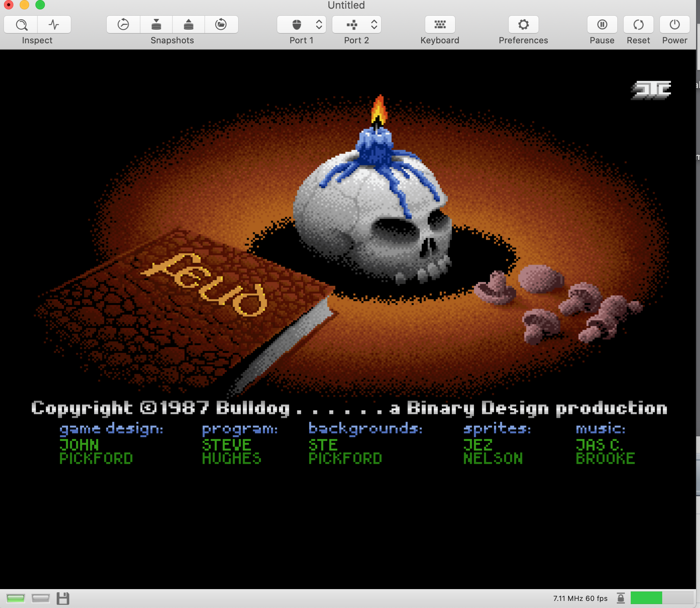This screenshot has width=700, height=608.
Task: Click the STE logo on the game screen
Action: click(x=651, y=90)
